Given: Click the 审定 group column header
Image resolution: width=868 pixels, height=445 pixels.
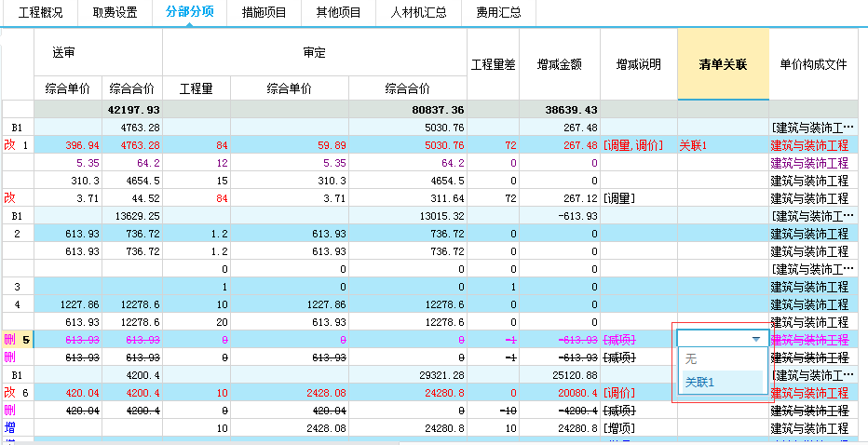Looking at the screenshot, I should tap(314, 52).
